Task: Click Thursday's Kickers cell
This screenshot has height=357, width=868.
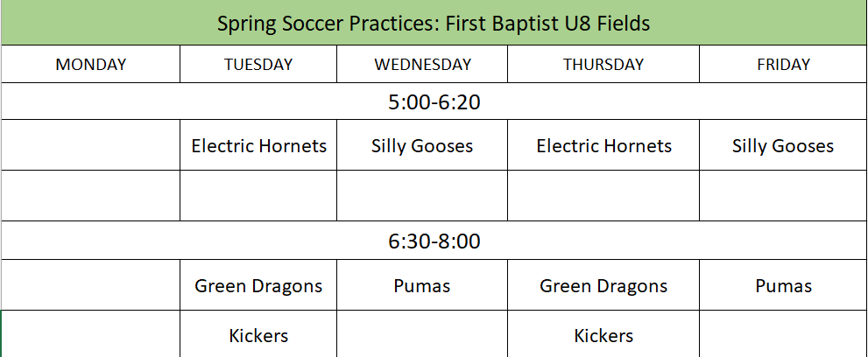Action: pyautogui.click(x=603, y=335)
